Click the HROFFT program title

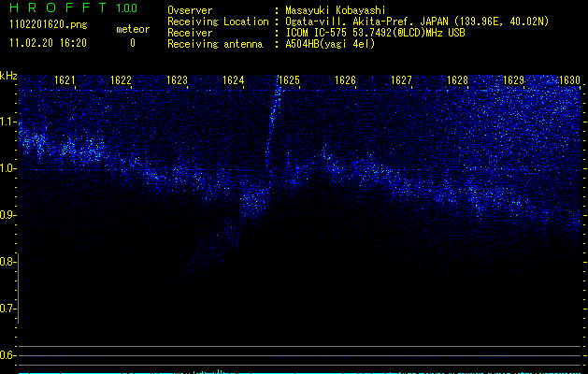(x=58, y=7)
